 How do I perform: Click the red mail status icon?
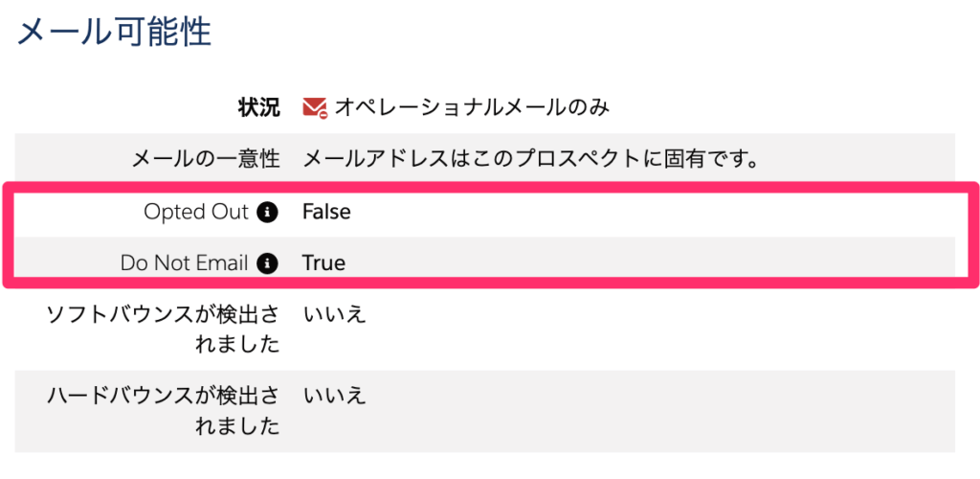tap(315, 107)
